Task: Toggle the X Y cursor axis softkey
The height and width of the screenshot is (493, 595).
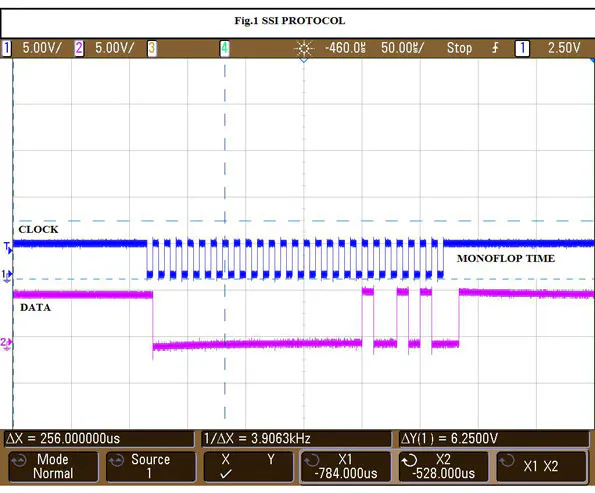Action: (x=248, y=466)
